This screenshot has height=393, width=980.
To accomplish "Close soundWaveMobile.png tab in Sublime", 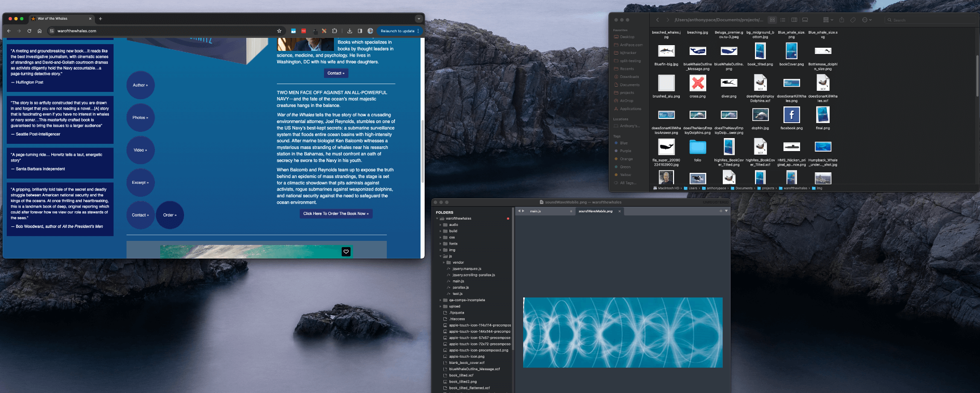I will (x=620, y=211).
